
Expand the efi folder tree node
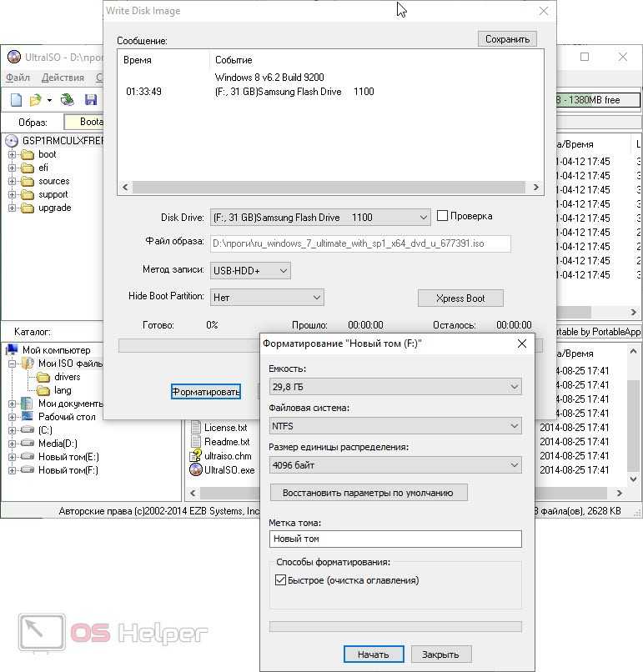(x=12, y=168)
